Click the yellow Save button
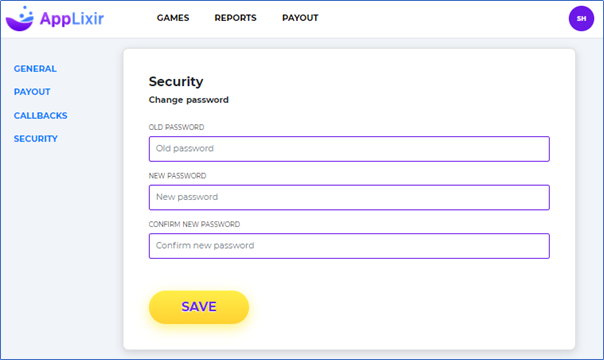Image resolution: width=604 pixels, height=360 pixels. pos(199,307)
